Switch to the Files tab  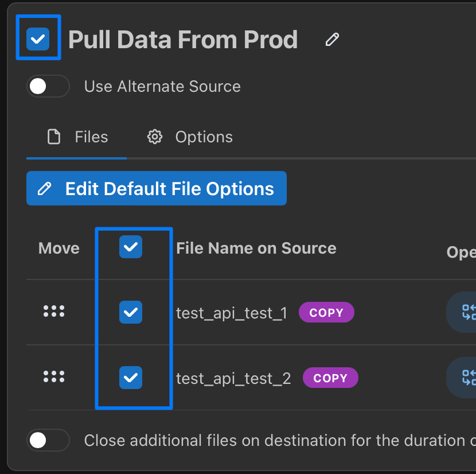coord(77,137)
